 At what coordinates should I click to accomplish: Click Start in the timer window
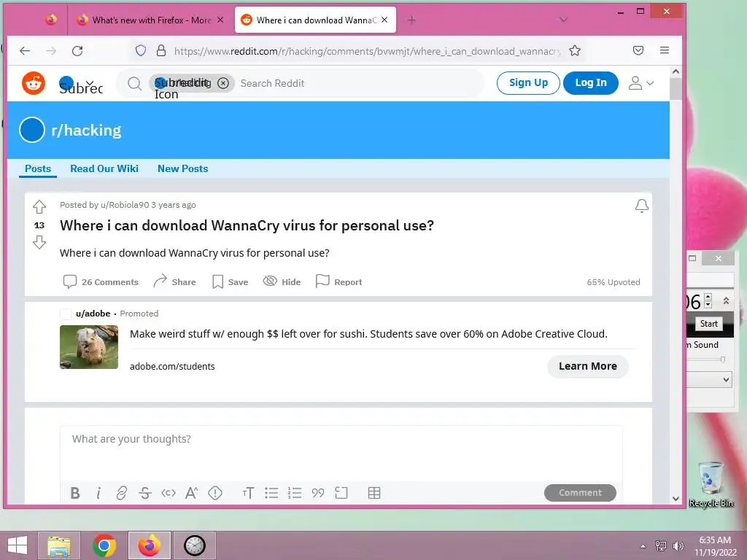click(708, 323)
